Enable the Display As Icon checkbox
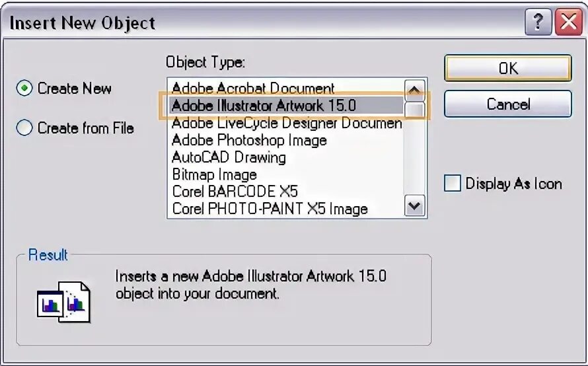 [x=453, y=184]
